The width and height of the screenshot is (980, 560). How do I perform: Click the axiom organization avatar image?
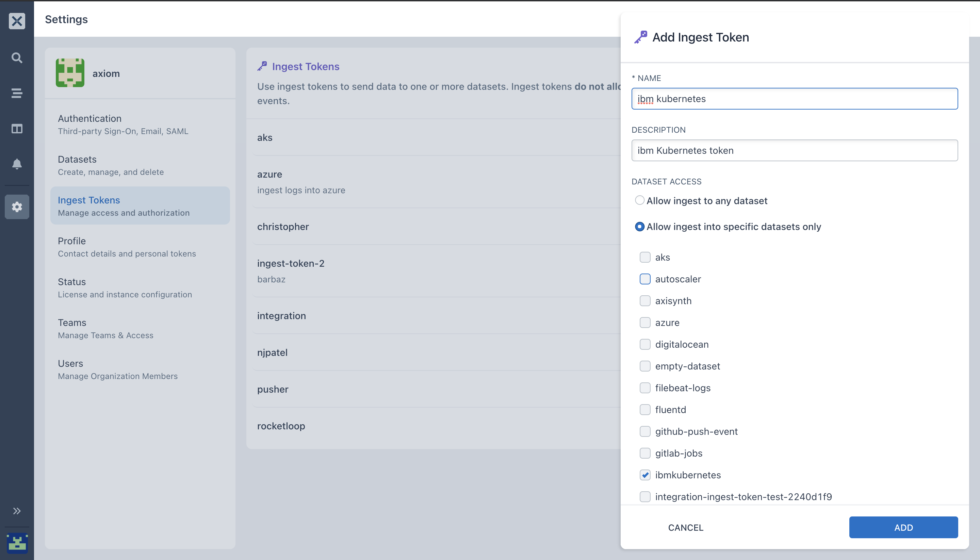pos(70,73)
